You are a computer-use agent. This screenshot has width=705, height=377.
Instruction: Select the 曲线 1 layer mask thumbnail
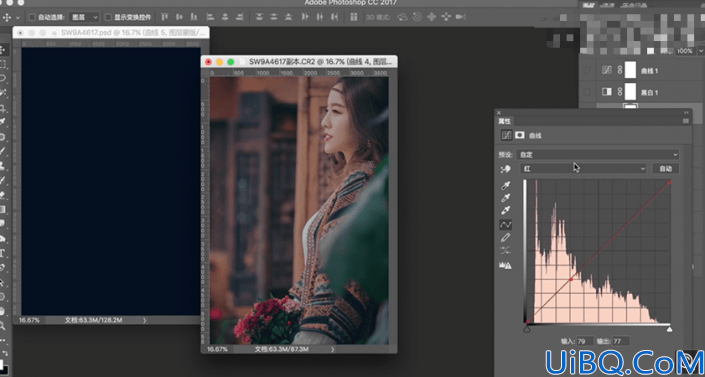[630, 70]
